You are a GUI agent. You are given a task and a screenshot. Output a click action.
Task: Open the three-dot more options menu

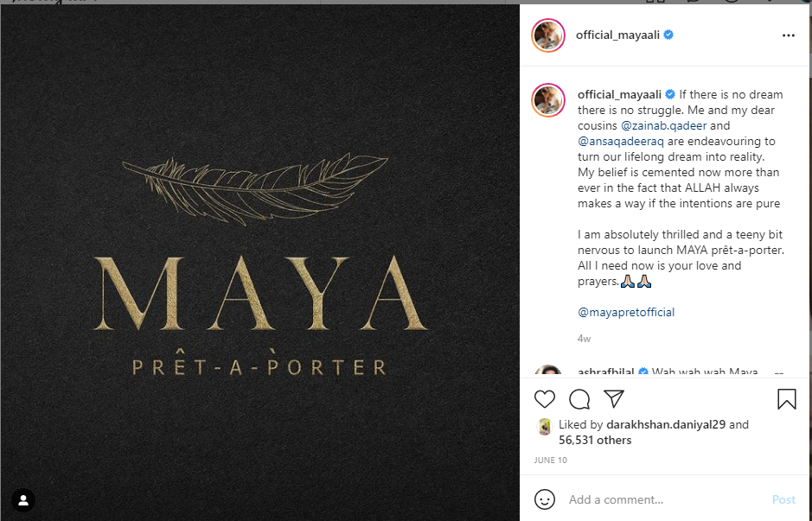tap(788, 35)
